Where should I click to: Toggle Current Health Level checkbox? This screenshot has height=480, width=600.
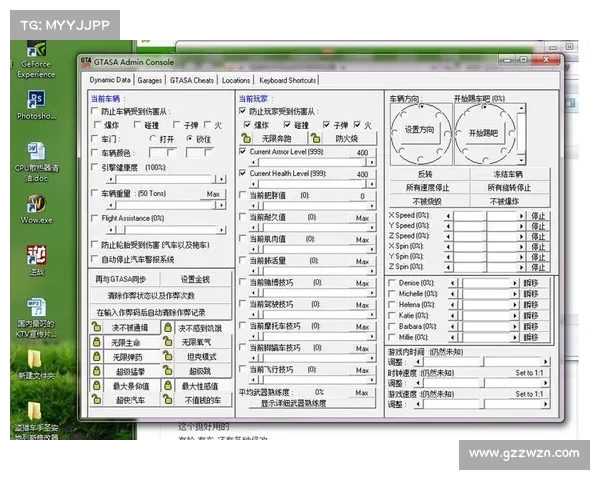[243, 173]
